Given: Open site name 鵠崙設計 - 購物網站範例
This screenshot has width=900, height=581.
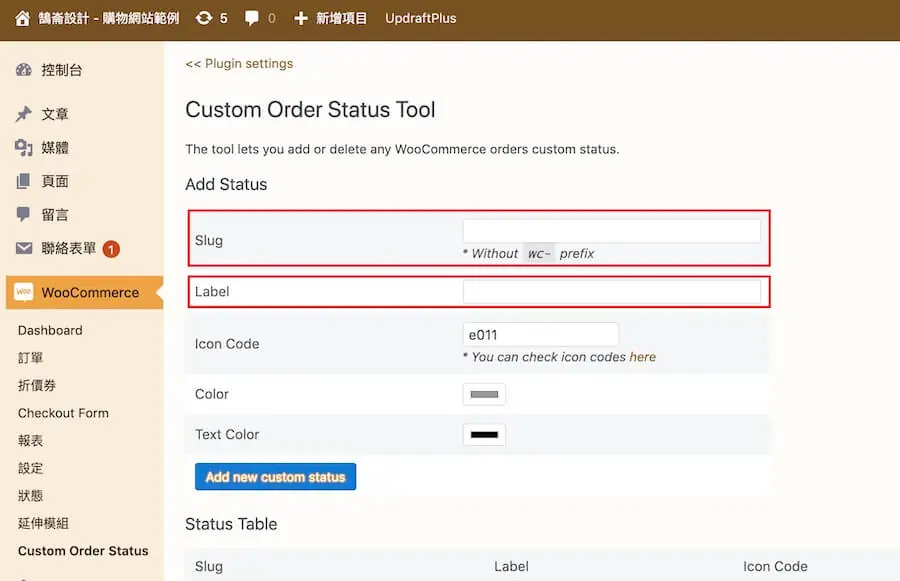Looking at the screenshot, I should click(108, 18).
